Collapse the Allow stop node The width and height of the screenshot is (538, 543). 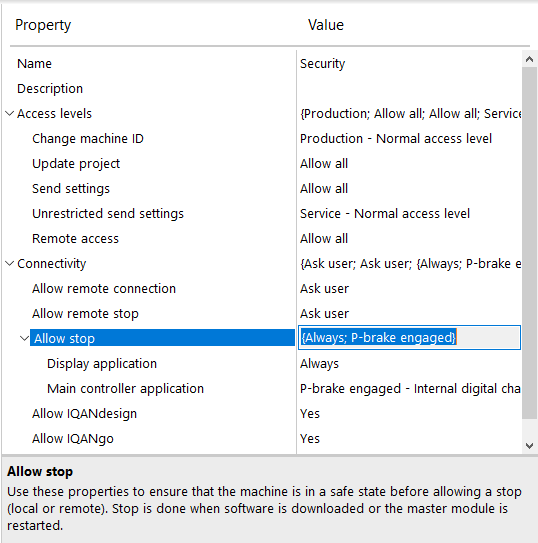tap(24, 338)
